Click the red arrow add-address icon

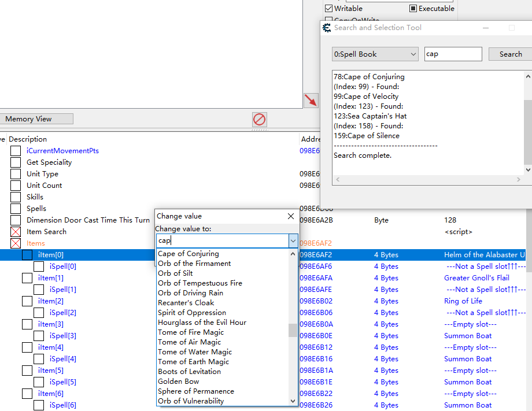tap(311, 99)
